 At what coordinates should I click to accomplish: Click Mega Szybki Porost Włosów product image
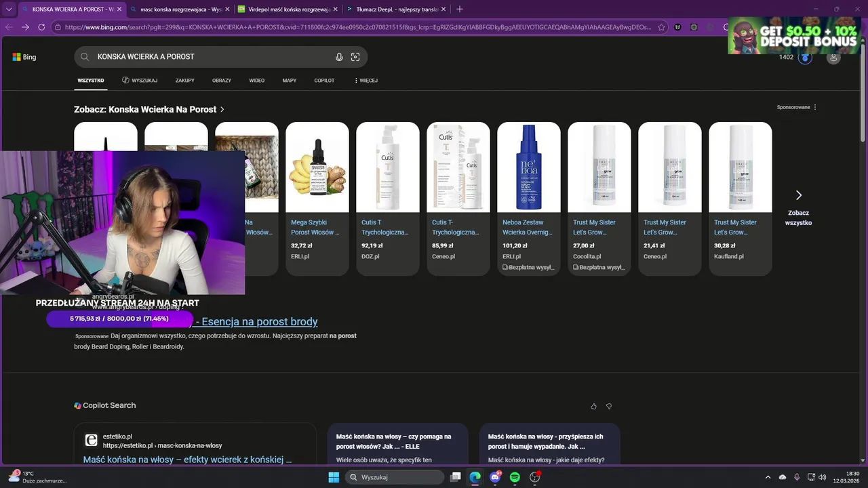[317, 167]
